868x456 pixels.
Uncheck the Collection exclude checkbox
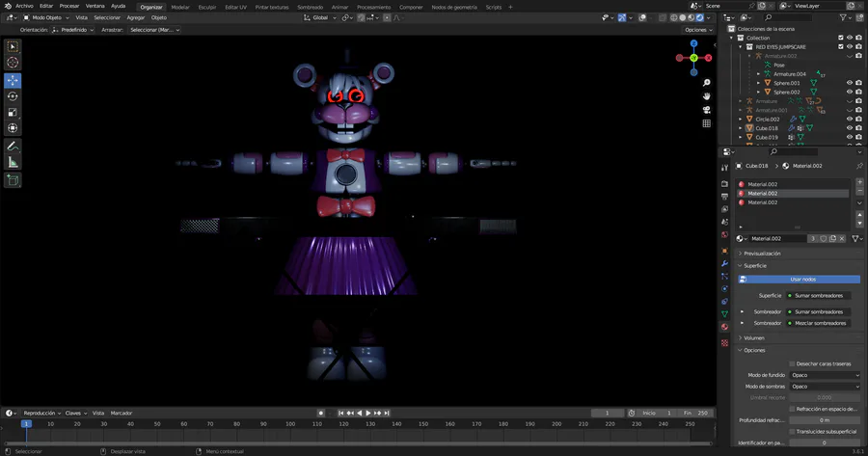[841, 38]
